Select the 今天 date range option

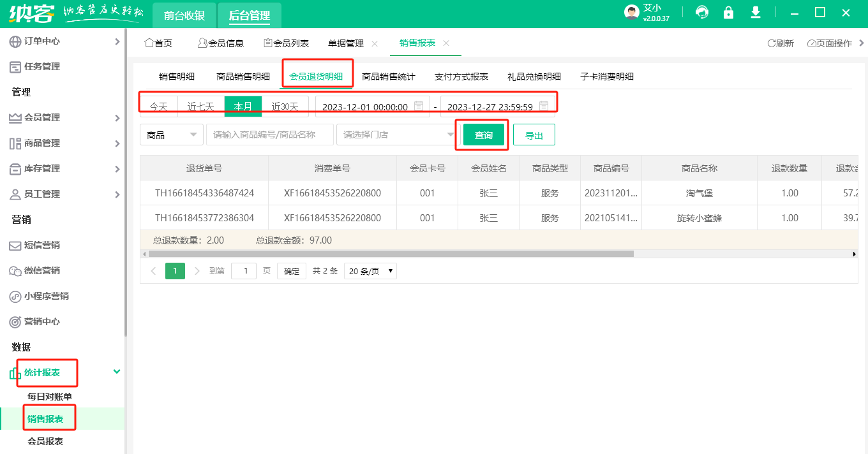tap(158, 106)
